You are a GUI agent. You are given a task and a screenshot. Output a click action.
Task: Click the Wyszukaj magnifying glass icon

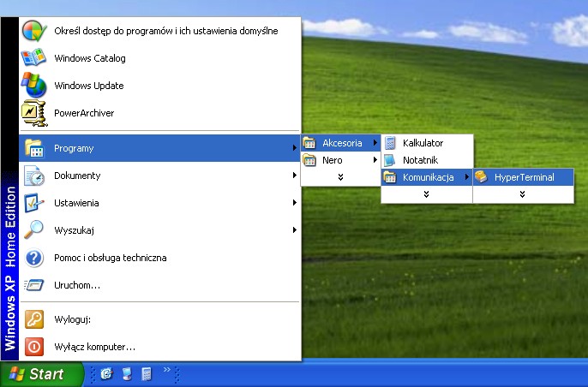click(34, 230)
